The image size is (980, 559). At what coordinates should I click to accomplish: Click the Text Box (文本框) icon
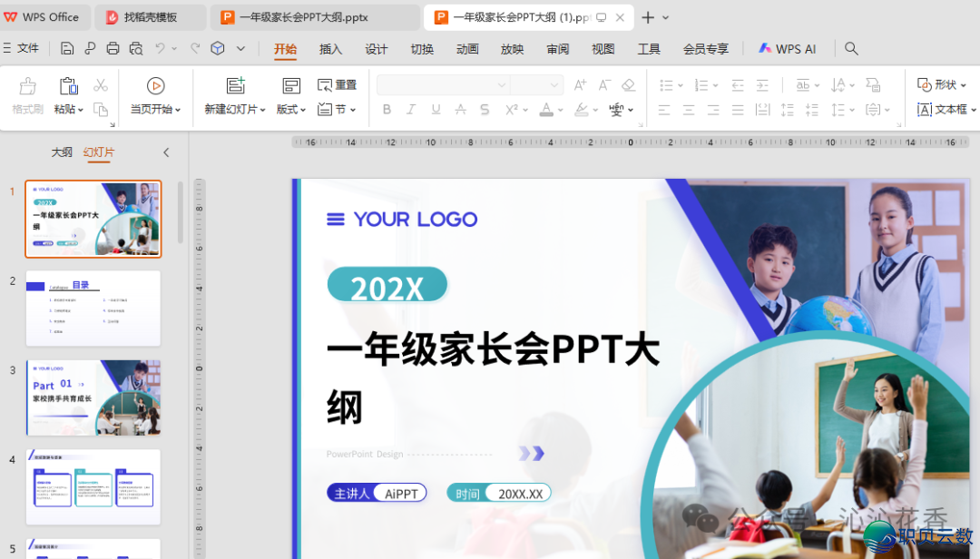[x=925, y=110]
